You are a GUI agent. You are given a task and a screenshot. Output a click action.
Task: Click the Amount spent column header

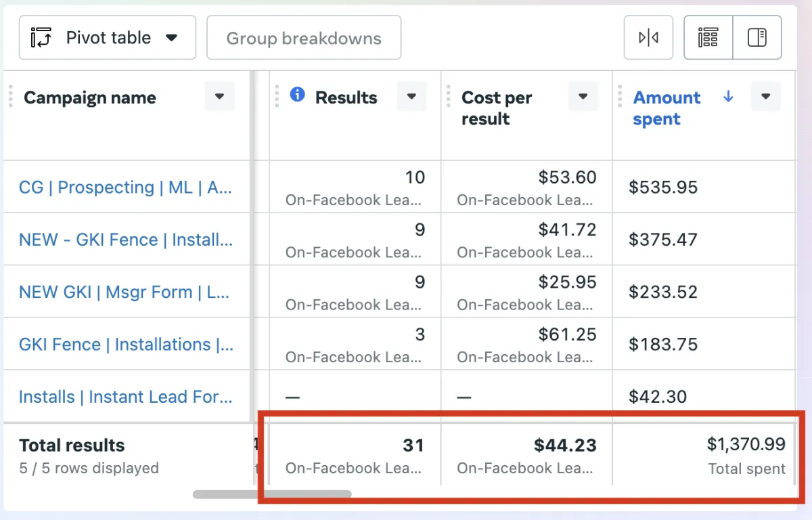point(667,108)
